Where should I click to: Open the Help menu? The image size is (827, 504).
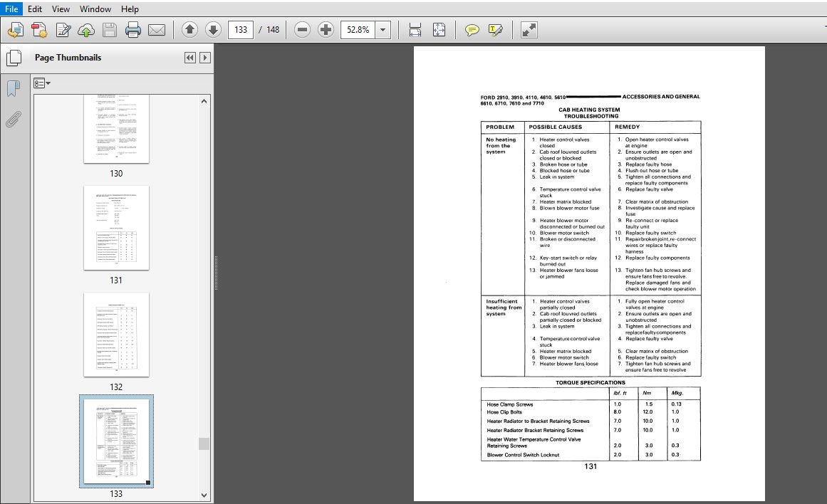click(130, 9)
